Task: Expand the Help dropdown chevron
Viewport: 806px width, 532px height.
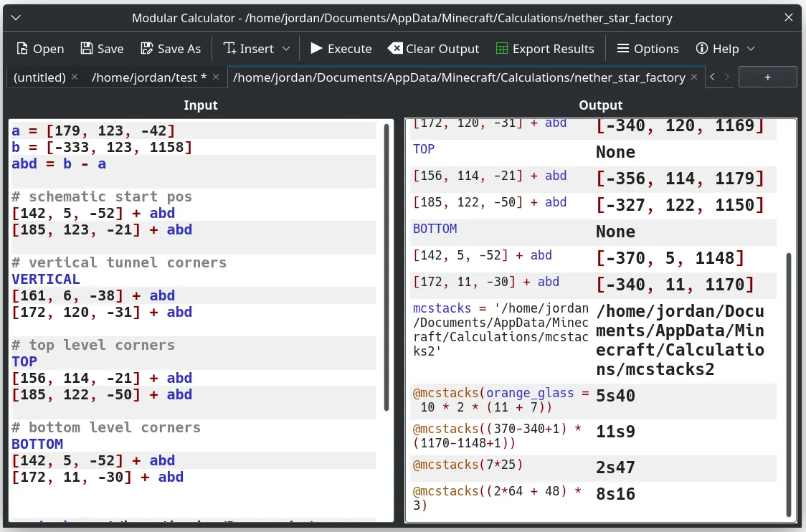Action: point(751,49)
